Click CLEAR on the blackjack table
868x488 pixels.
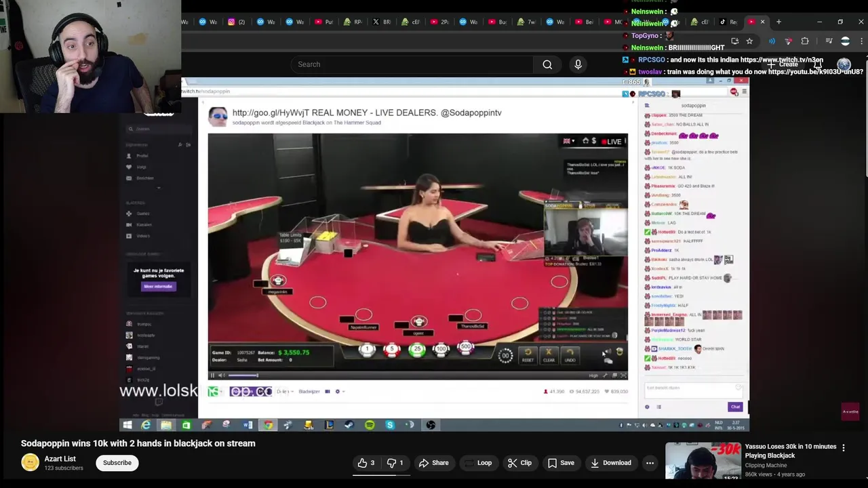click(549, 355)
